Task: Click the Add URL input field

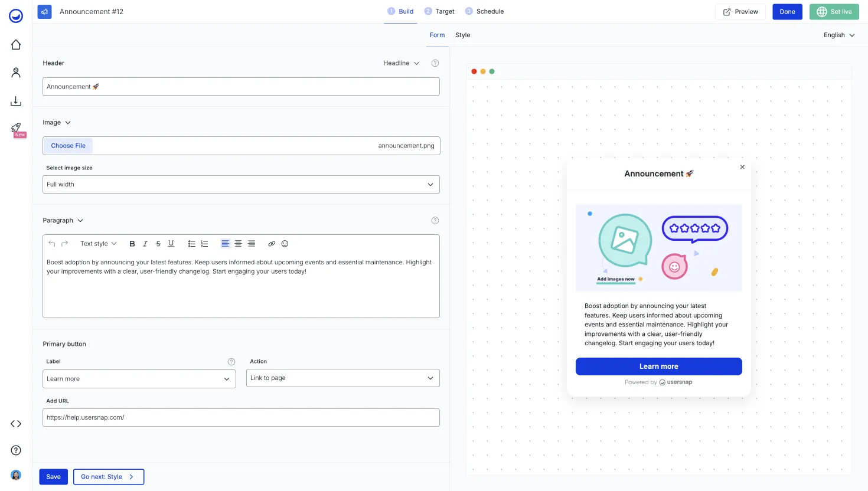Action: 241,417
